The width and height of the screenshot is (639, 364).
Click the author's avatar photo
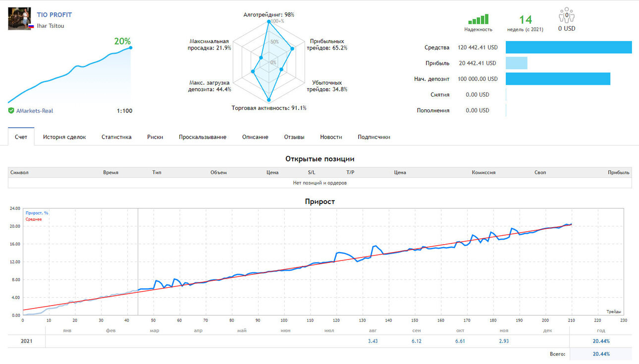tap(20, 18)
